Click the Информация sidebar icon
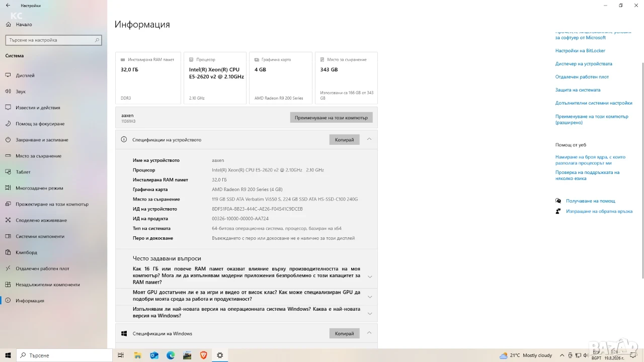 click(8, 301)
